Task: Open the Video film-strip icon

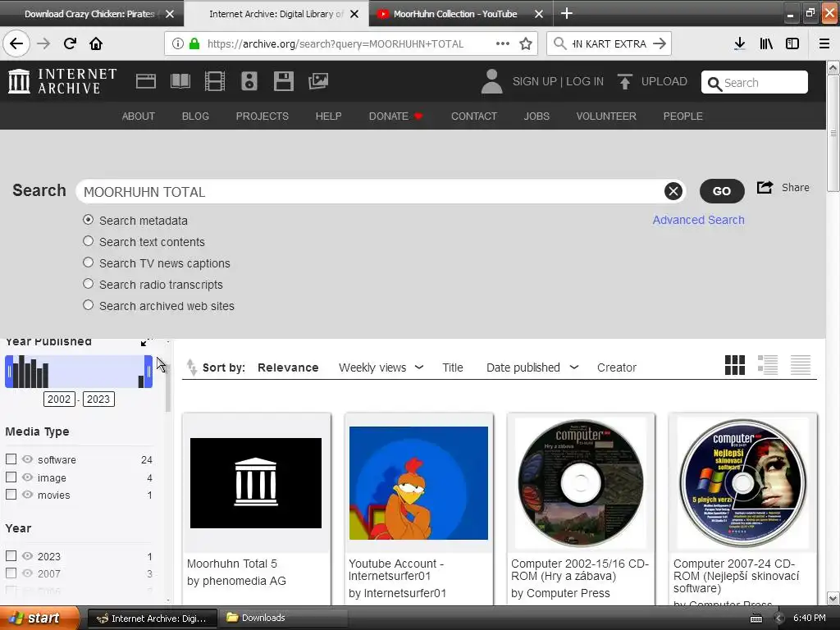Action: (x=215, y=81)
